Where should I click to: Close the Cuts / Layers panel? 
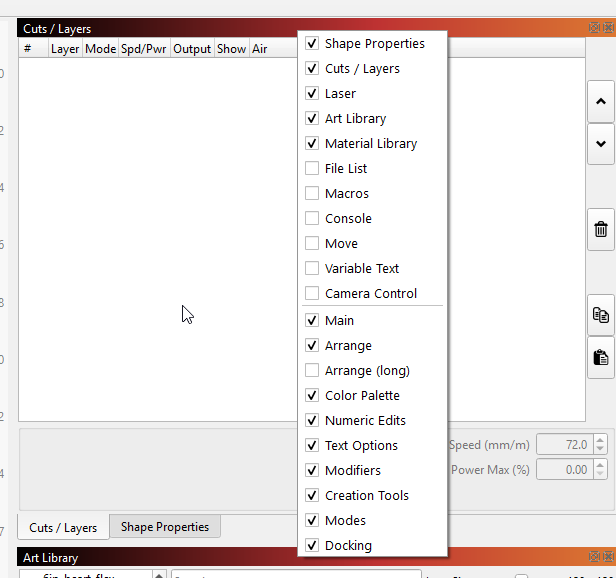coord(608,29)
